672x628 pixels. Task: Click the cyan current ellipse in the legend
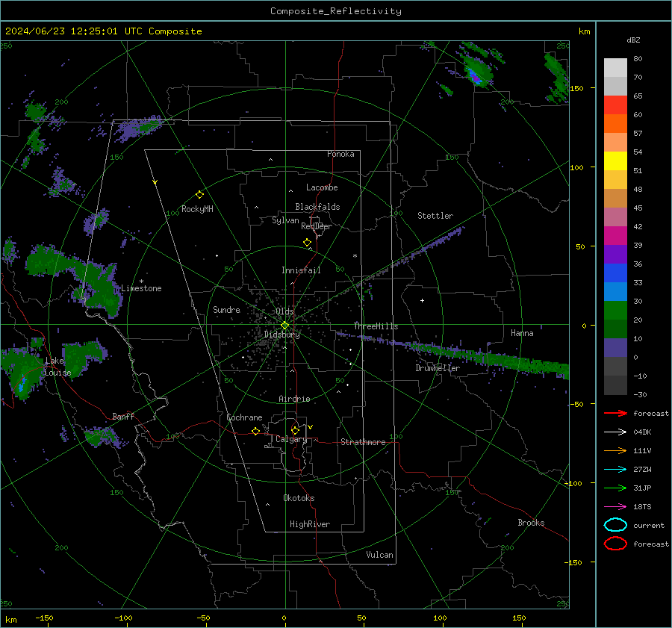(x=615, y=525)
